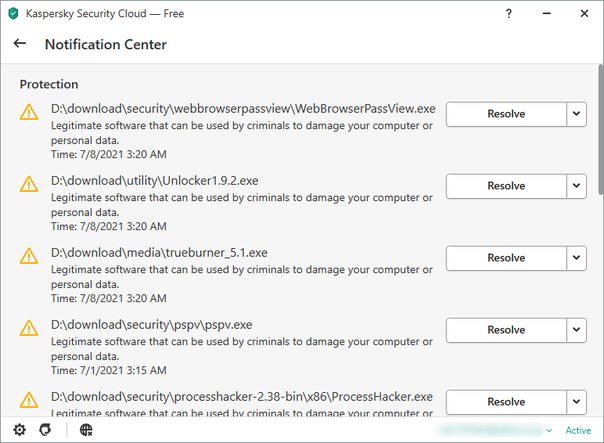The width and height of the screenshot is (604, 443).
Task: Go back with the left arrow icon
Action: [x=20, y=44]
